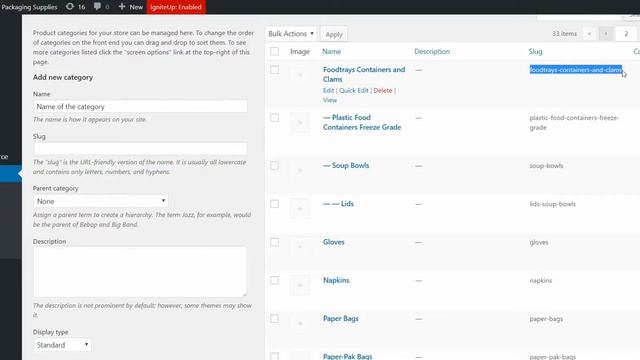Click slug text lids-soup-bowls

pos(552,204)
